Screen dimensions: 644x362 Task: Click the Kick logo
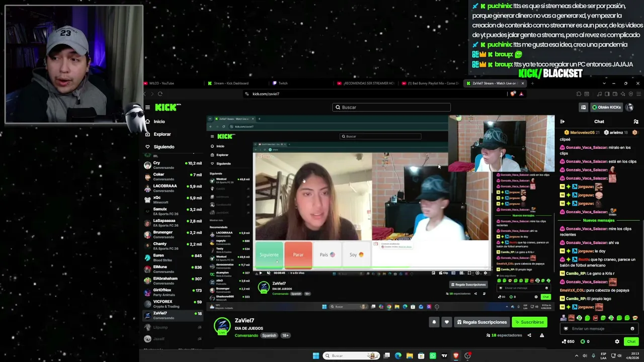tap(168, 107)
